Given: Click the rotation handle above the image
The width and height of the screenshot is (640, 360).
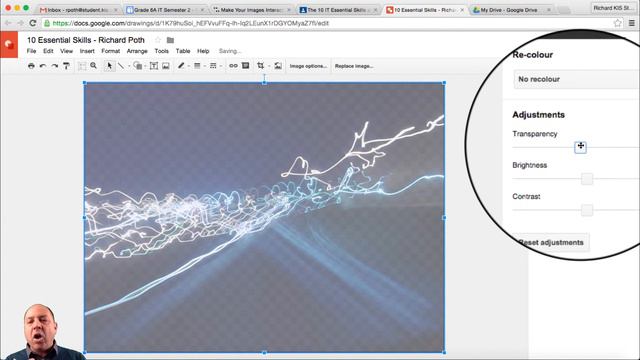Looking at the screenshot, I should coord(264,76).
